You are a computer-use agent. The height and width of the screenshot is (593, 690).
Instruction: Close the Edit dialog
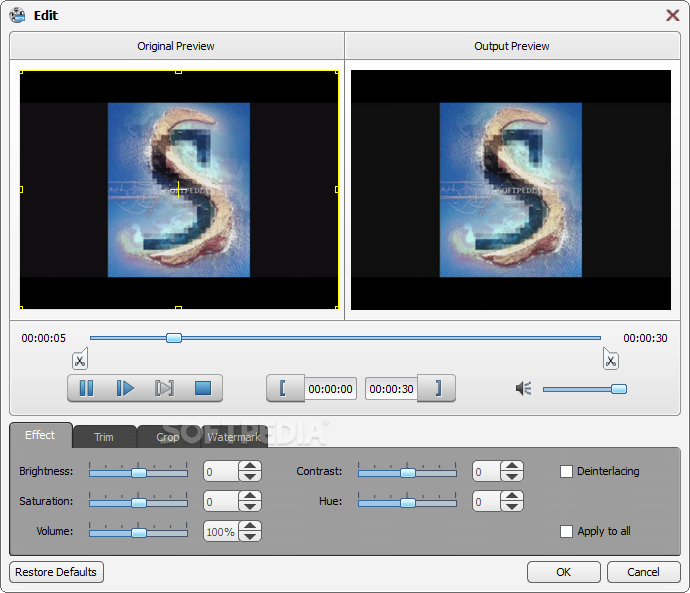(672, 15)
